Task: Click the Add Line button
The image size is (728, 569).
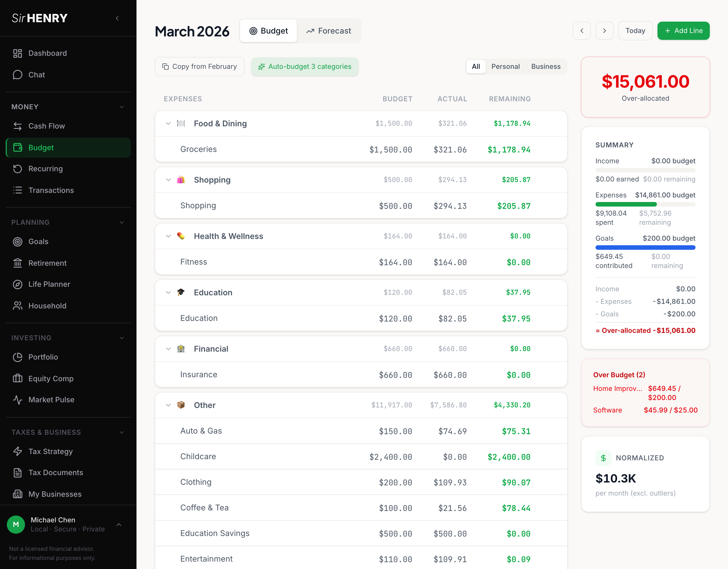Action: pos(683,31)
